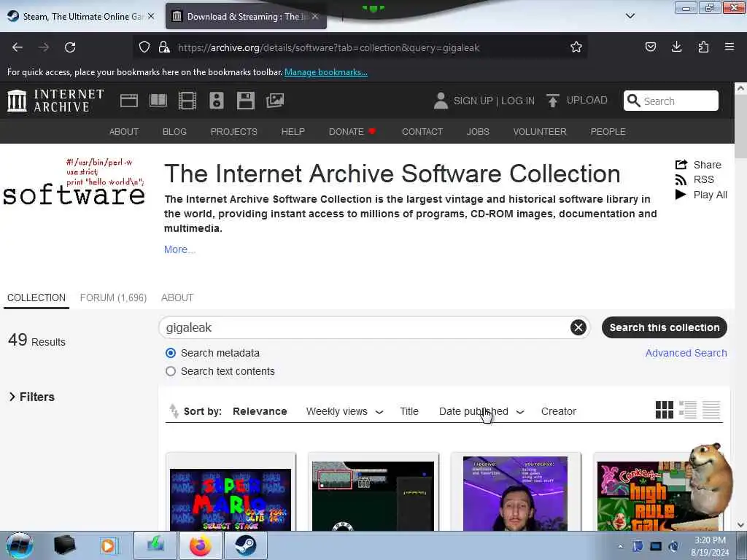Switch to the collection ABOUT tab
The image size is (747, 560).
click(177, 298)
